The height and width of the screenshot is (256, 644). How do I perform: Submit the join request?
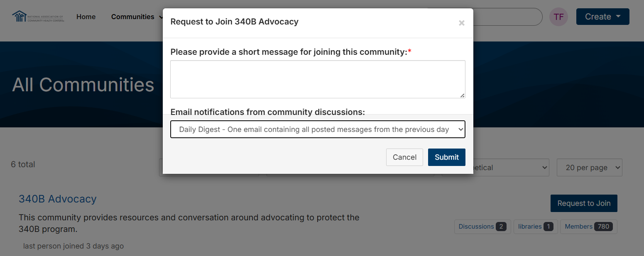tap(446, 157)
